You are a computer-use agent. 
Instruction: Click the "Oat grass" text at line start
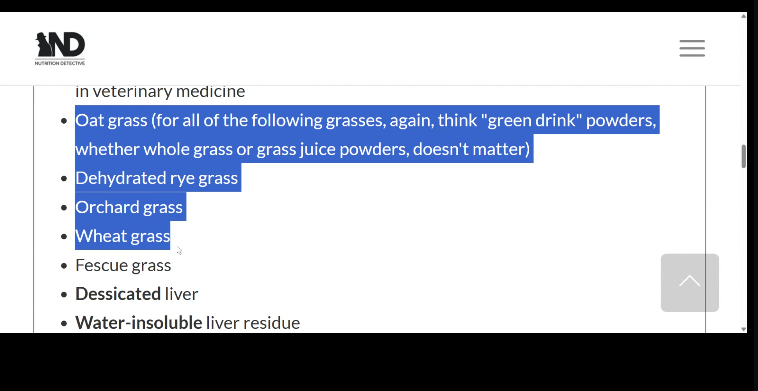[111, 120]
